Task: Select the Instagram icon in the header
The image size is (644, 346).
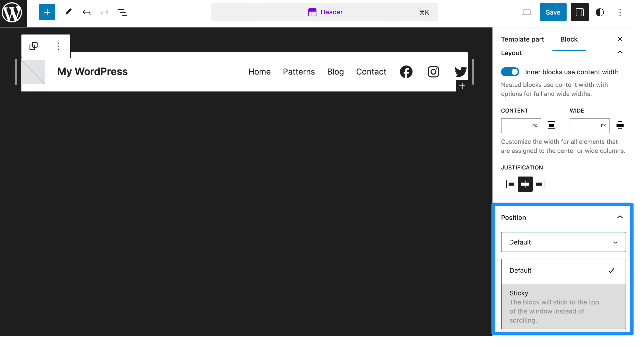Action: [433, 72]
